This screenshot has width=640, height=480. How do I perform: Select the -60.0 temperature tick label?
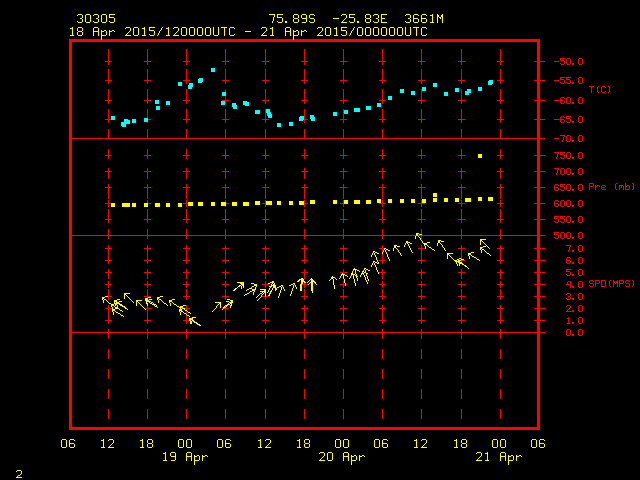(569, 100)
